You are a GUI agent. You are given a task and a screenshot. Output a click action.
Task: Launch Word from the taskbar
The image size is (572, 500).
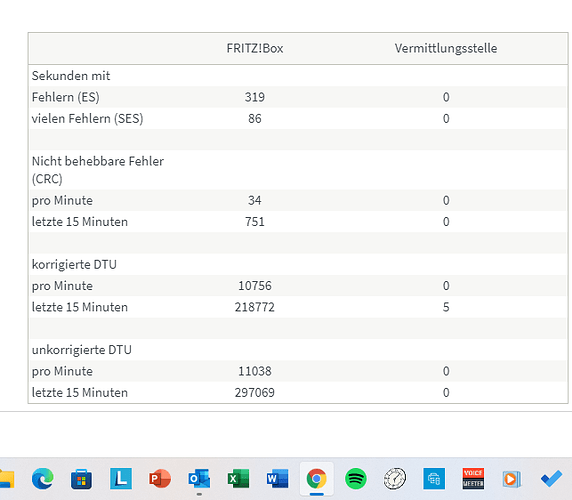(x=277, y=478)
